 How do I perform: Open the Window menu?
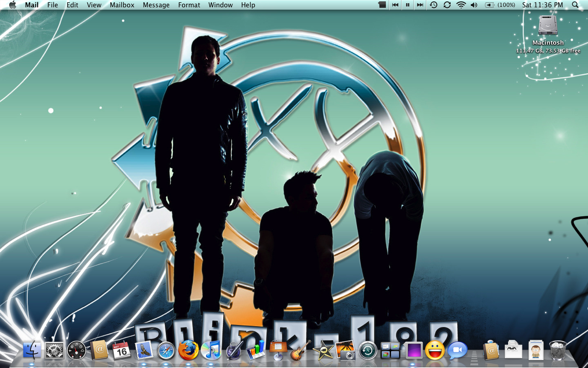[220, 5]
